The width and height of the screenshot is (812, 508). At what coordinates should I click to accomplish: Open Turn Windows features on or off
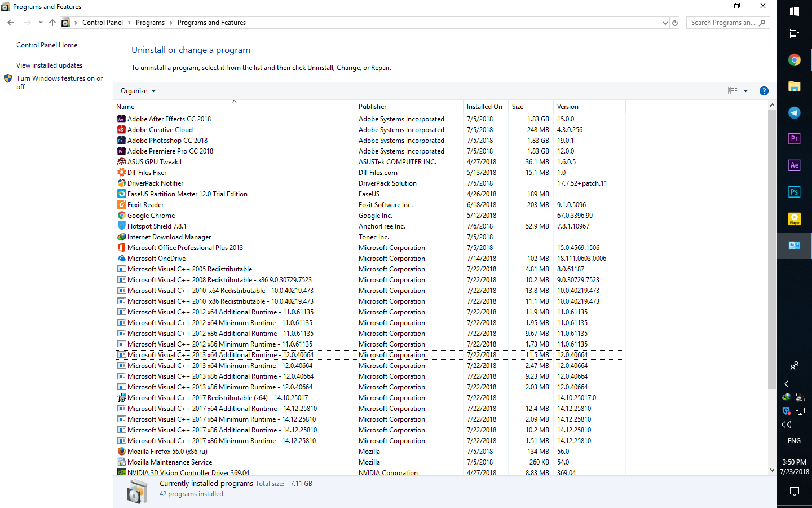(x=59, y=82)
